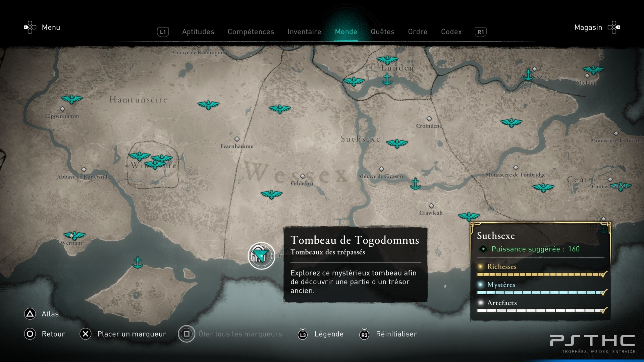The height and width of the screenshot is (362, 644).
Task: Open the Légende with L3
Action: [303, 334]
